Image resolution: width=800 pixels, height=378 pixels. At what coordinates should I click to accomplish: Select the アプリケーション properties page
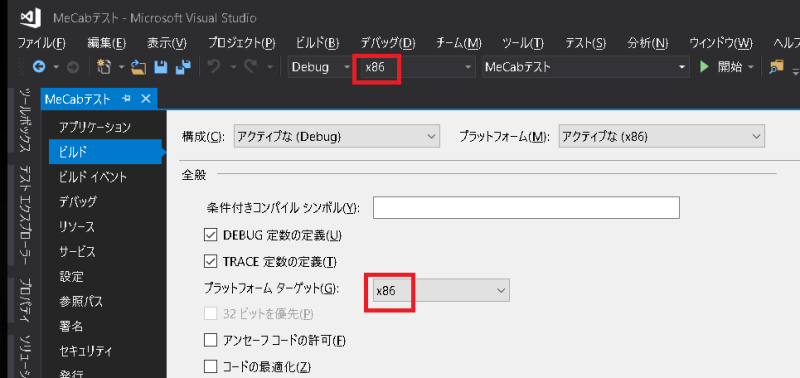point(95,127)
